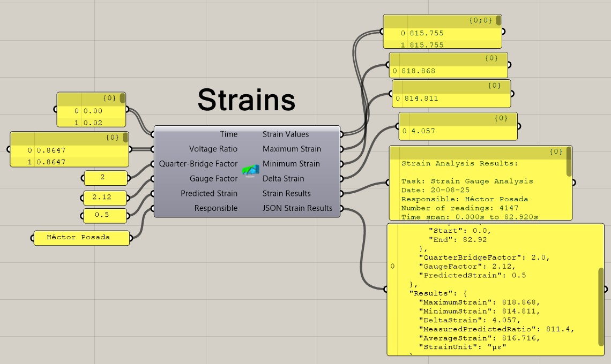Click the 818.868 maximum strain panel

448,71
